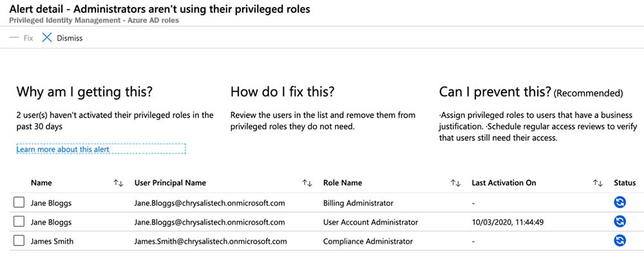Select Jane.Bloggs email in Billing Administrator row

coord(209,203)
